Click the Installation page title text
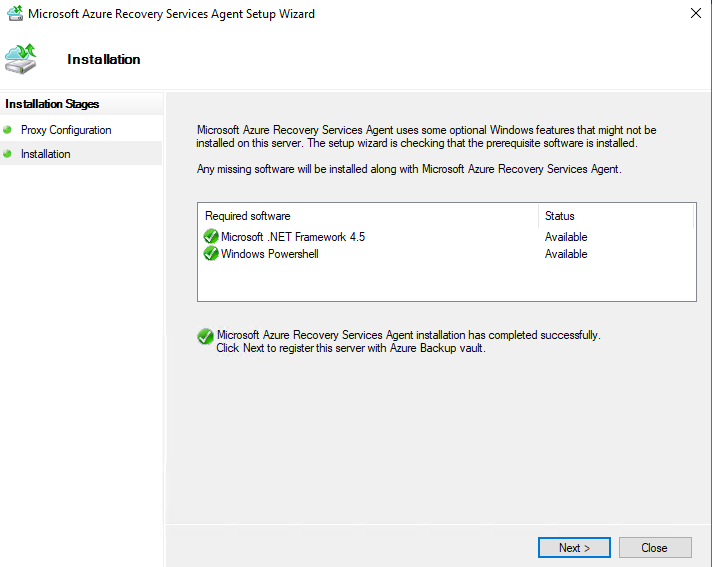 (x=104, y=59)
